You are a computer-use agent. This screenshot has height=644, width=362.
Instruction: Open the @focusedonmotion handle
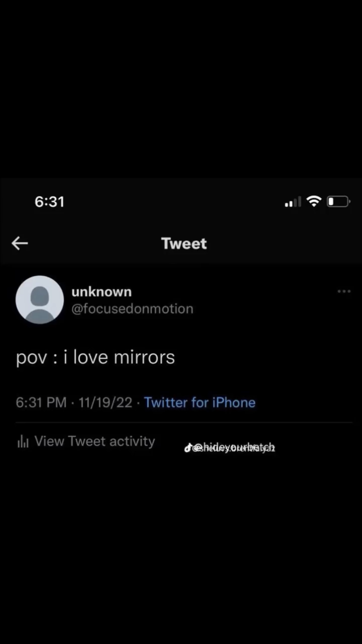[132, 309]
